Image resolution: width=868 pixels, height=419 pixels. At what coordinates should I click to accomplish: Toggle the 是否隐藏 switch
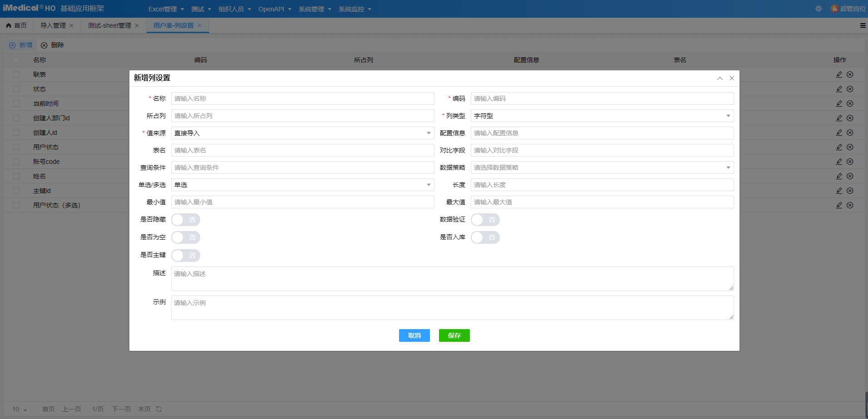click(x=186, y=220)
